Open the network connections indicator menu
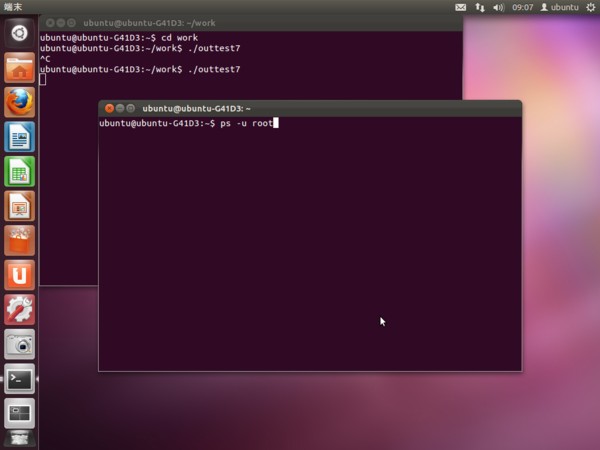 click(x=480, y=7)
